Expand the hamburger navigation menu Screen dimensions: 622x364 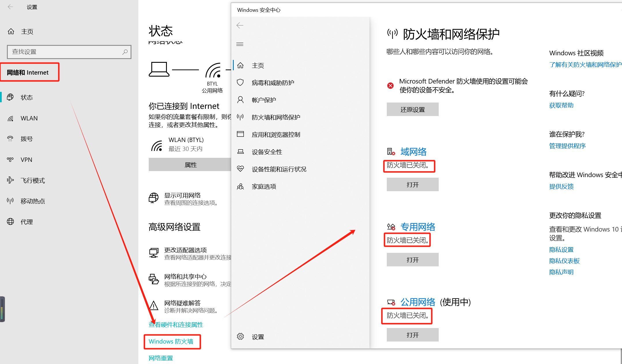click(240, 44)
